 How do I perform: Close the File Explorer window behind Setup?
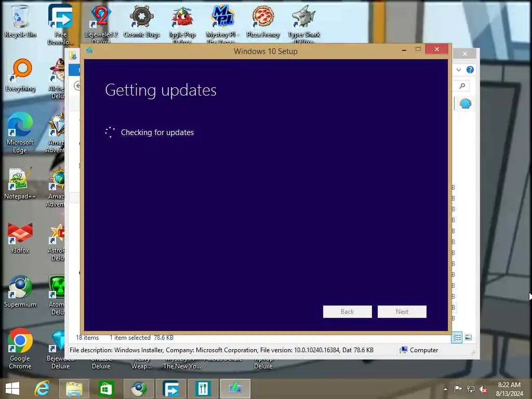(465, 54)
